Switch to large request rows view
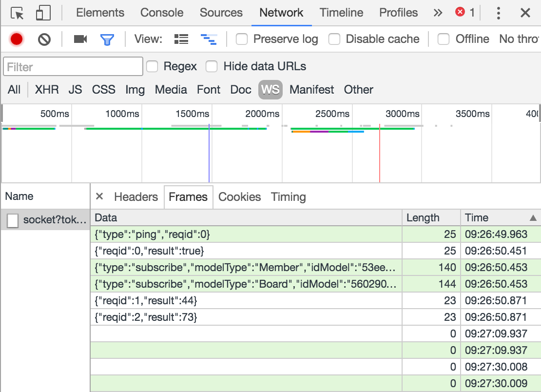The width and height of the screenshot is (541, 392). coord(181,39)
